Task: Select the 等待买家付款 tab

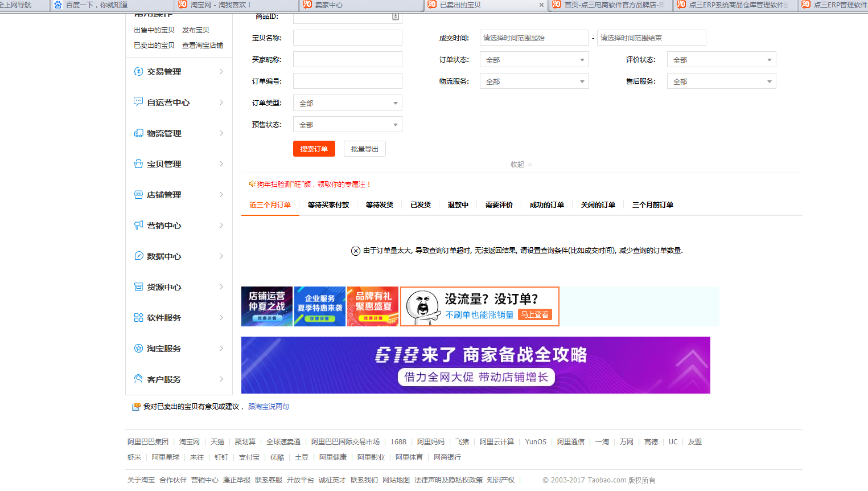Action: click(328, 205)
